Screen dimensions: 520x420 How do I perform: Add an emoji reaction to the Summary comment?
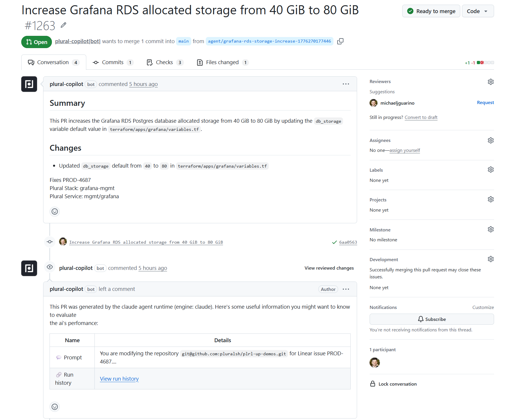(55, 212)
